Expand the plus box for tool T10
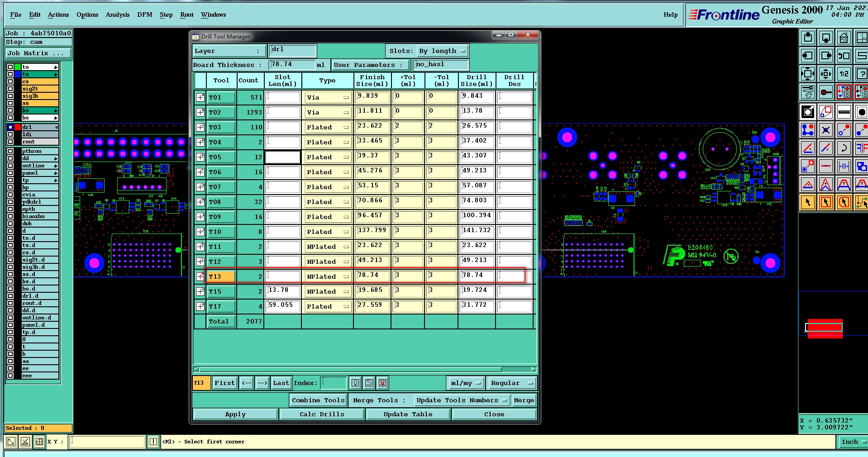The height and width of the screenshot is (457, 868). 200,232
